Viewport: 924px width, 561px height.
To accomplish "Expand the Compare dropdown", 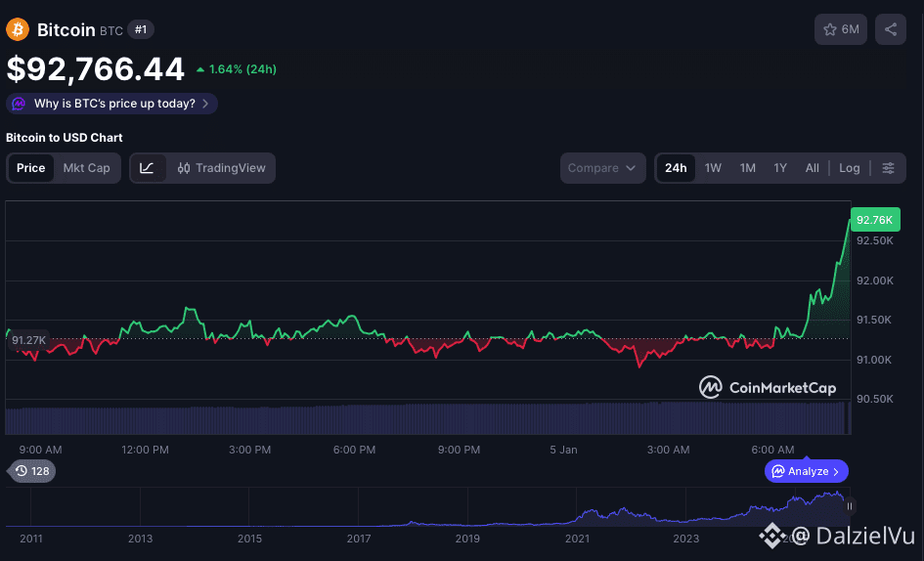I will [x=602, y=168].
